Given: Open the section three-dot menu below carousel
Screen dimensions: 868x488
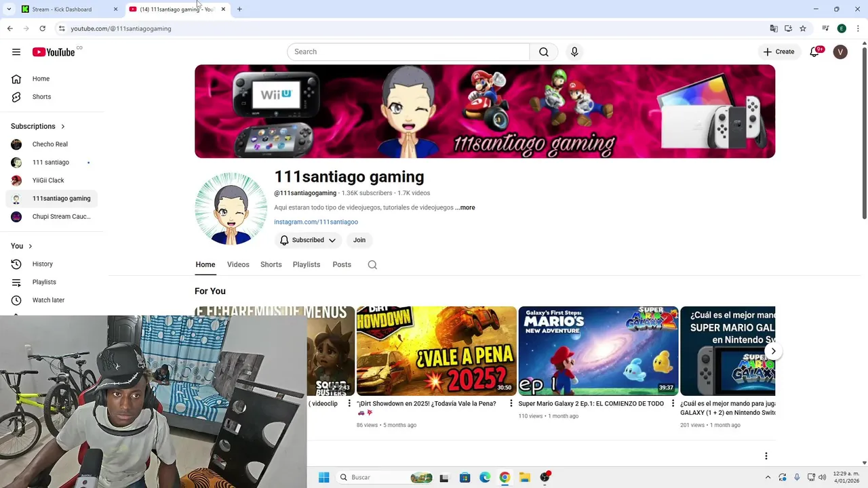Looking at the screenshot, I should pyautogui.click(x=766, y=456).
